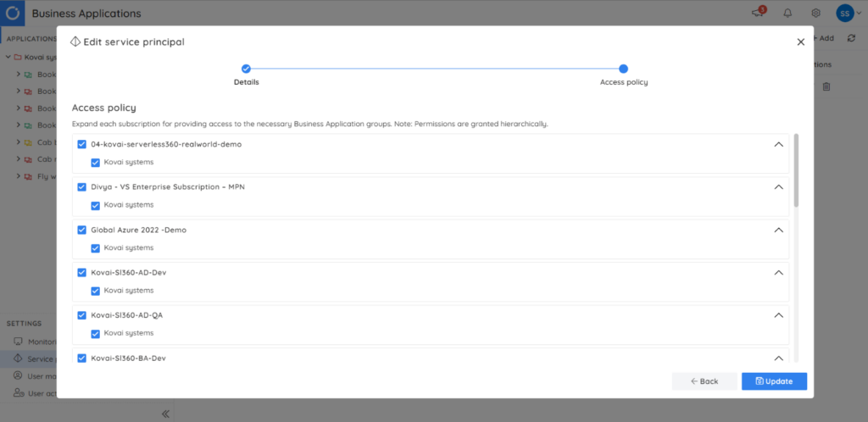Viewport: 868px width, 422px height.
Task: Collapse the sidebar with double chevron
Action: [165, 414]
